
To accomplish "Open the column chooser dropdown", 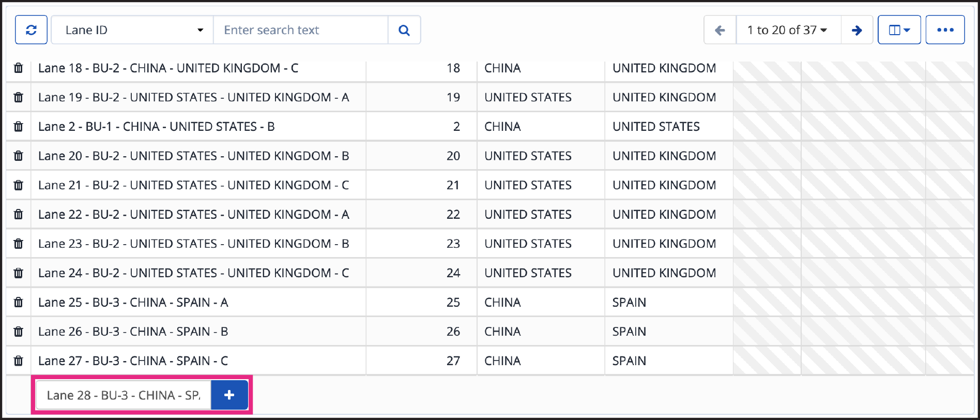I will [899, 30].
